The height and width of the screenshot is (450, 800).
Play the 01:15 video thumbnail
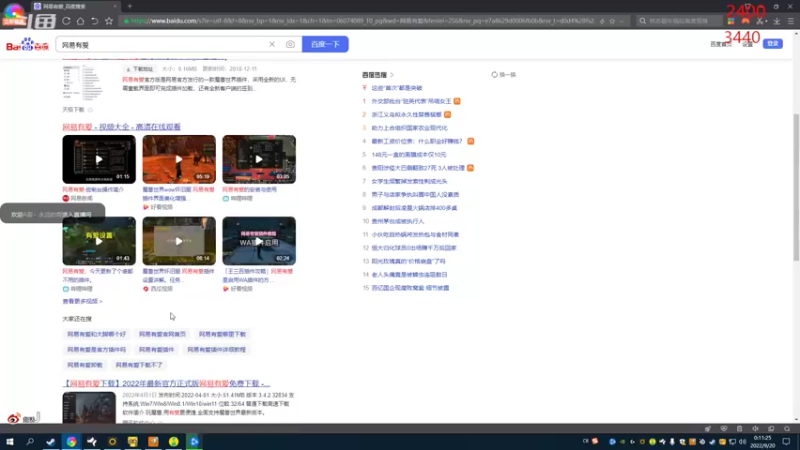tap(99, 159)
